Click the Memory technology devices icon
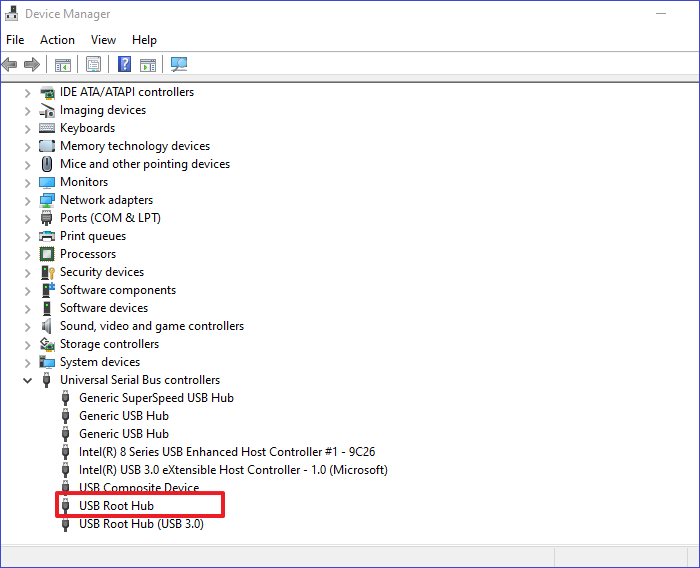 tap(47, 146)
